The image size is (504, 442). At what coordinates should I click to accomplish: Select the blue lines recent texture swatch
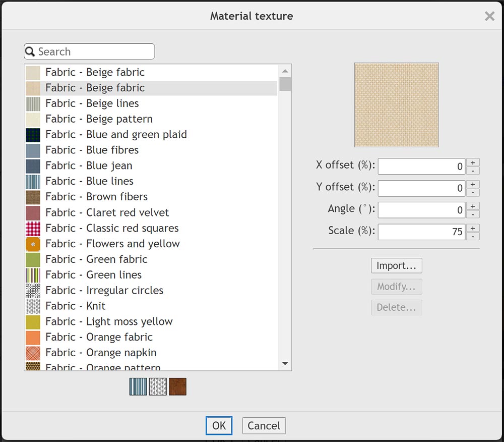pyautogui.click(x=138, y=386)
